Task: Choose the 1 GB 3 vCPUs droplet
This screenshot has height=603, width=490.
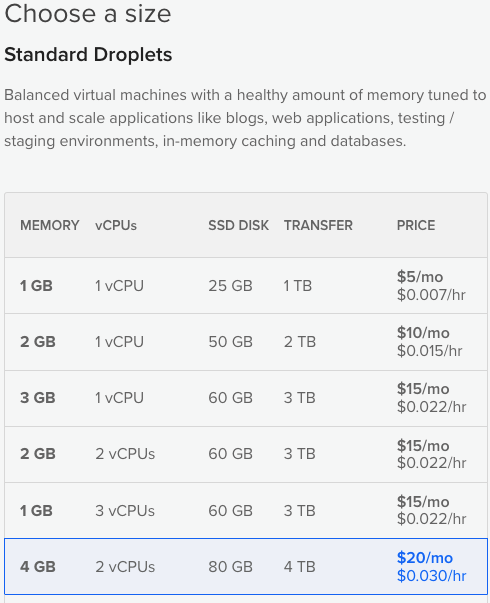Action: 246,511
